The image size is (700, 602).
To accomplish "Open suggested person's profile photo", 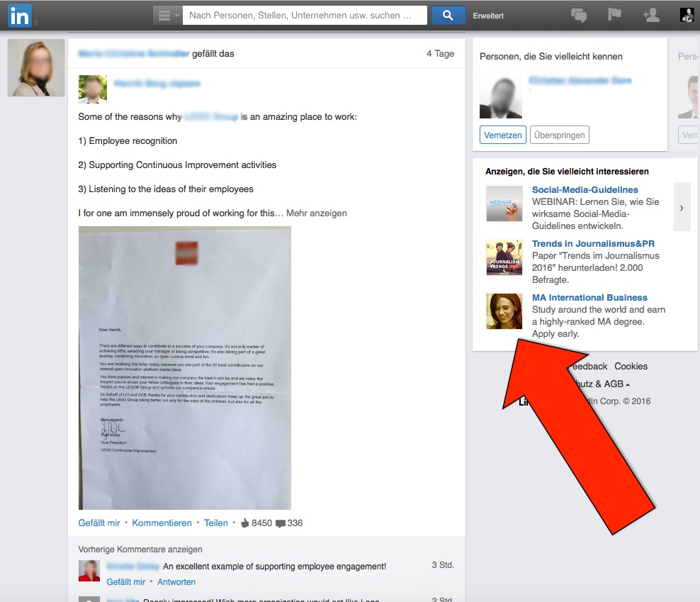I will (501, 97).
